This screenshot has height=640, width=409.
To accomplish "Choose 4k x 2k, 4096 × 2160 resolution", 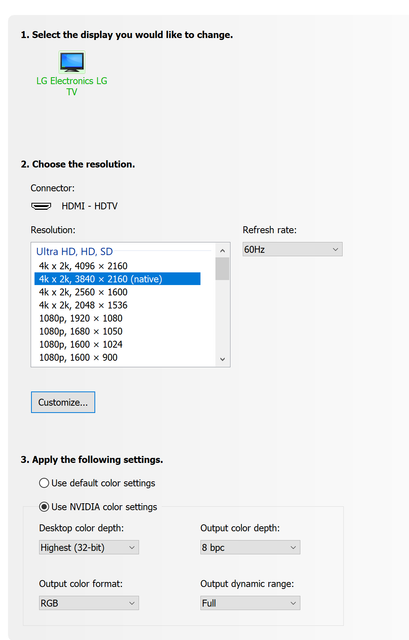I will coord(117,266).
